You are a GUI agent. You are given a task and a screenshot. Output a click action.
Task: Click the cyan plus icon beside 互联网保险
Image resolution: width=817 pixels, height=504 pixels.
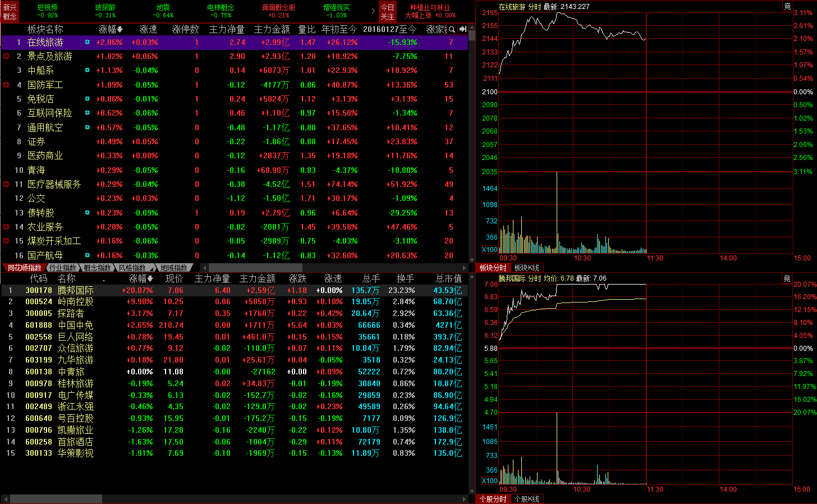[x=87, y=113]
